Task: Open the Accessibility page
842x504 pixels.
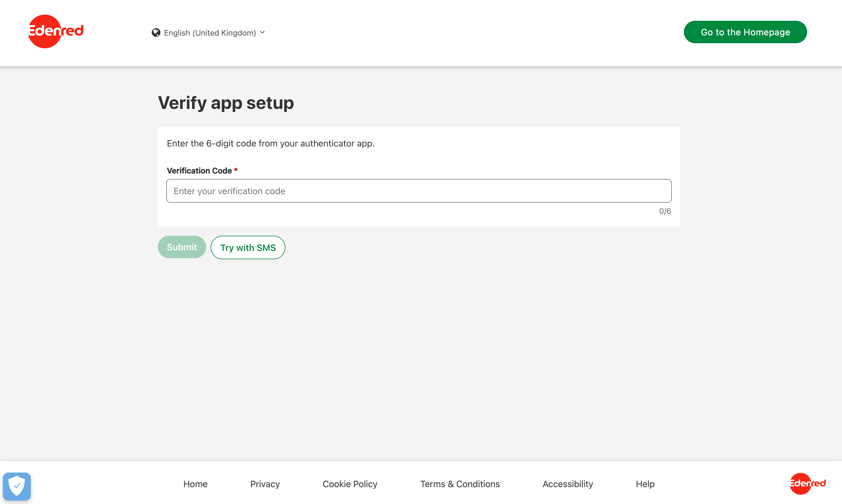Action: click(567, 484)
